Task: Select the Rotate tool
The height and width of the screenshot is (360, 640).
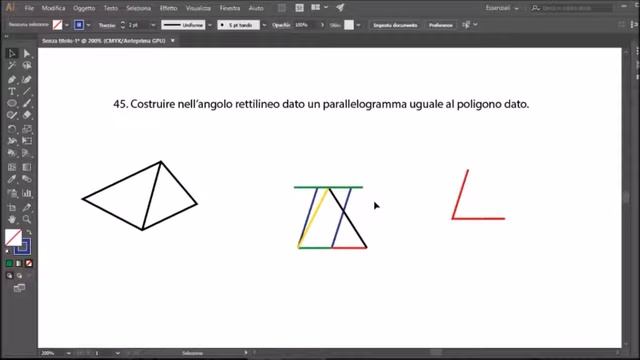Action: click(x=12, y=129)
